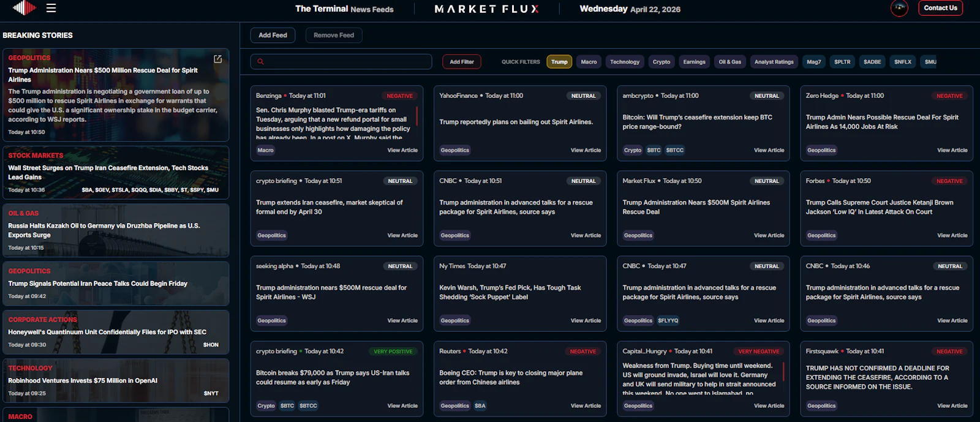This screenshot has height=422, width=980.
Task: Click $HON ticker on Honeywell story
Action: (211, 345)
